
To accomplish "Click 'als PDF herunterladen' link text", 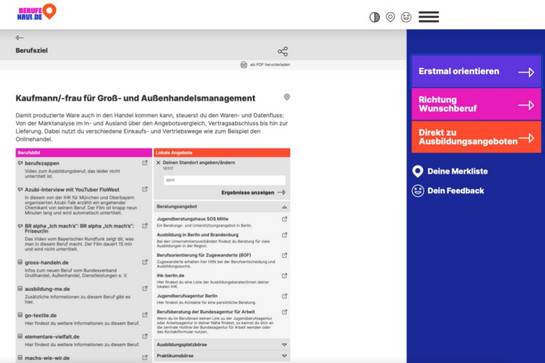I will click(x=270, y=65).
